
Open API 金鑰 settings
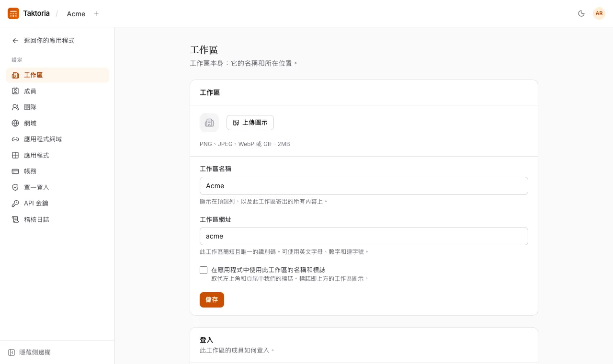tap(57, 203)
